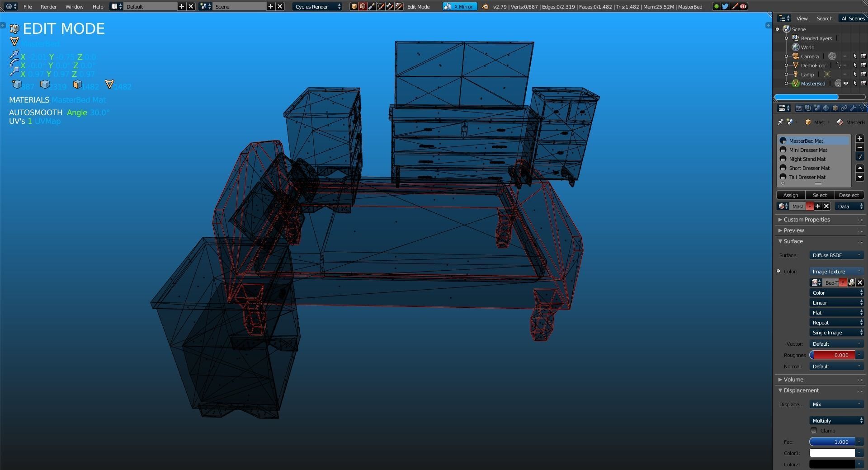This screenshot has width=868, height=470.
Task: Add a new scene with plus button
Action: tap(271, 6)
